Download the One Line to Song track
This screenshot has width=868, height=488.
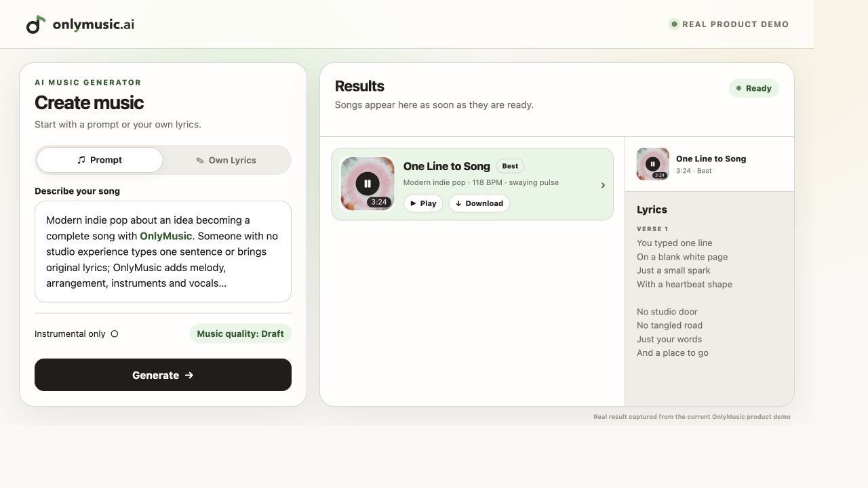coord(479,203)
